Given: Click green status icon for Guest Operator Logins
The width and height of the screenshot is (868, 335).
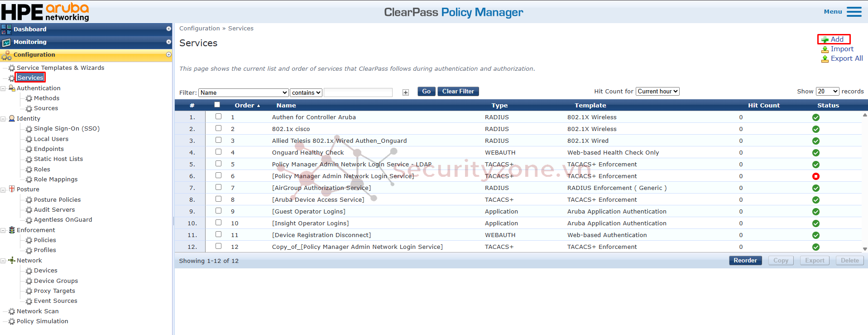Looking at the screenshot, I should 815,212.
